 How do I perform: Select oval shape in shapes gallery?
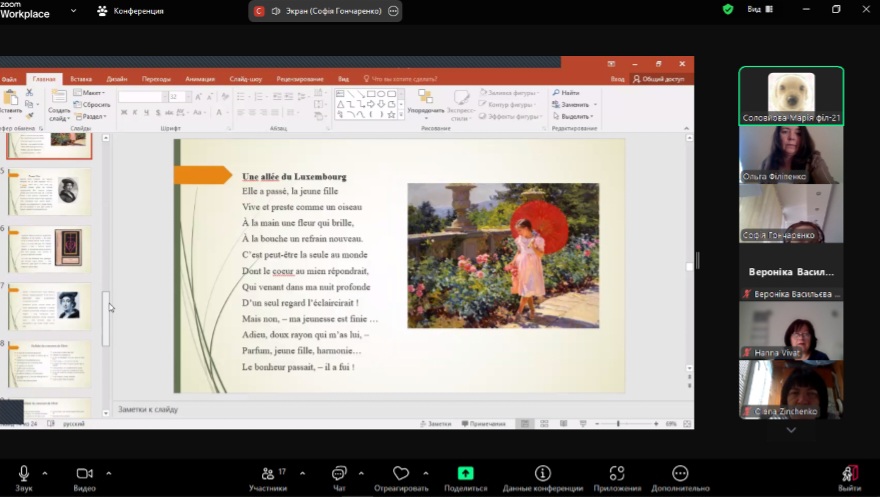point(381,94)
